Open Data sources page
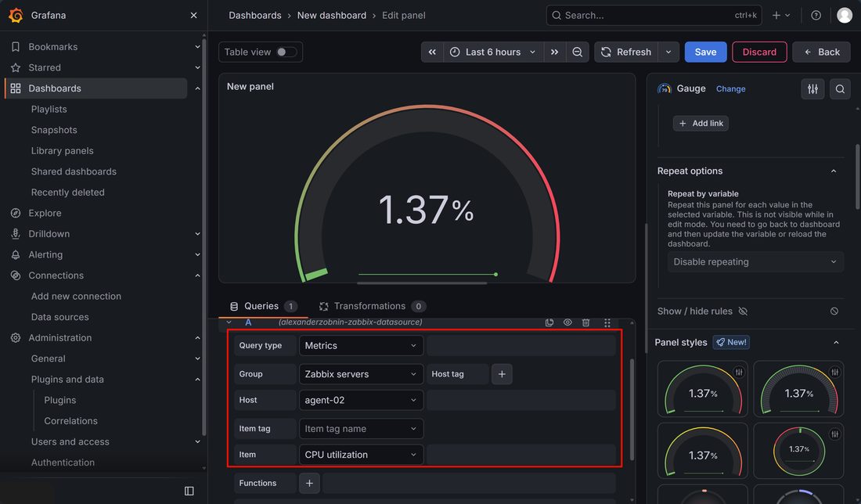Image resolution: width=861 pixels, height=504 pixels. point(59,317)
